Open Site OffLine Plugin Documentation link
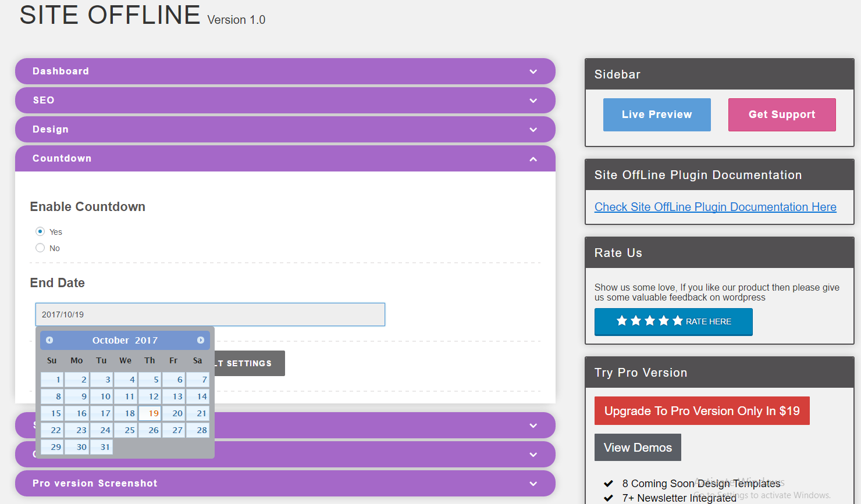The width and height of the screenshot is (861, 504). pyautogui.click(x=716, y=207)
